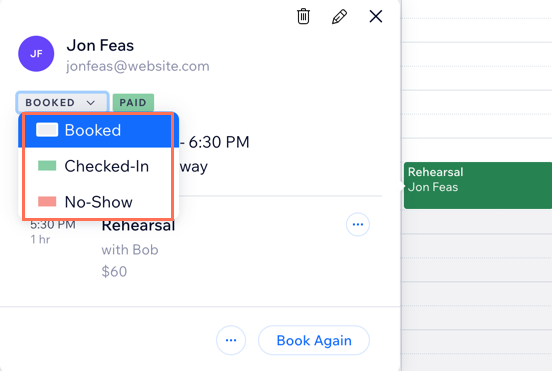Click the Book Again button
The height and width of the screenshot is (371, 552).
(314, 340)
